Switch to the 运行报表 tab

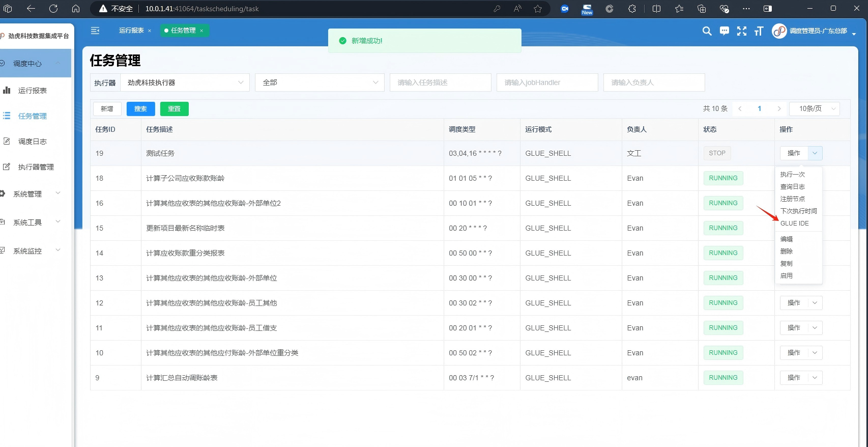click(131, 31)
